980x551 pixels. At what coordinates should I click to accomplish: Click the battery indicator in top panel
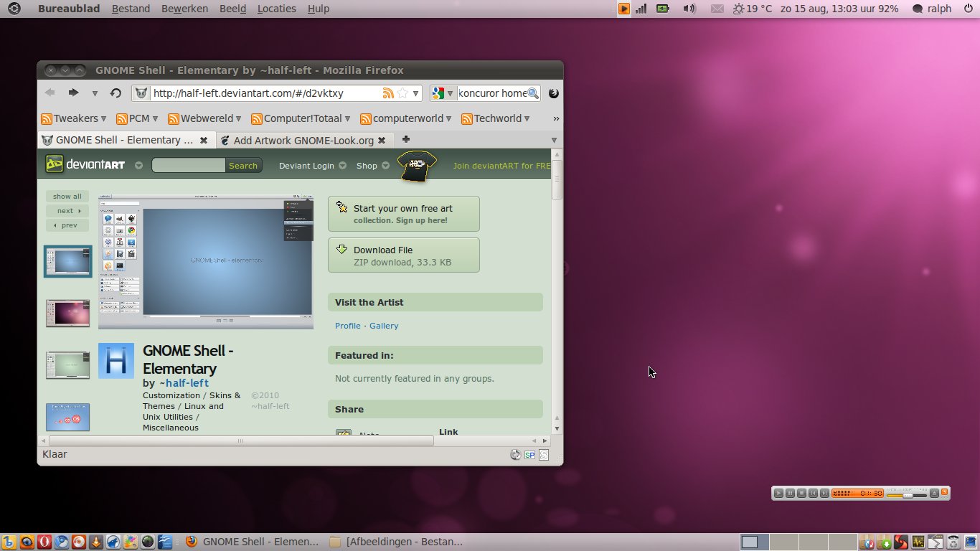[663, 9]
